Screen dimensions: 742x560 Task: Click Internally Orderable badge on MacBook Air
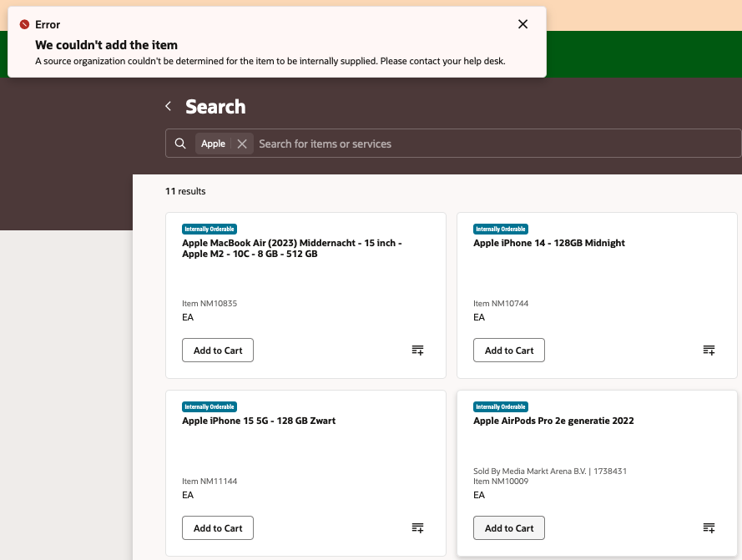point(209,229)
